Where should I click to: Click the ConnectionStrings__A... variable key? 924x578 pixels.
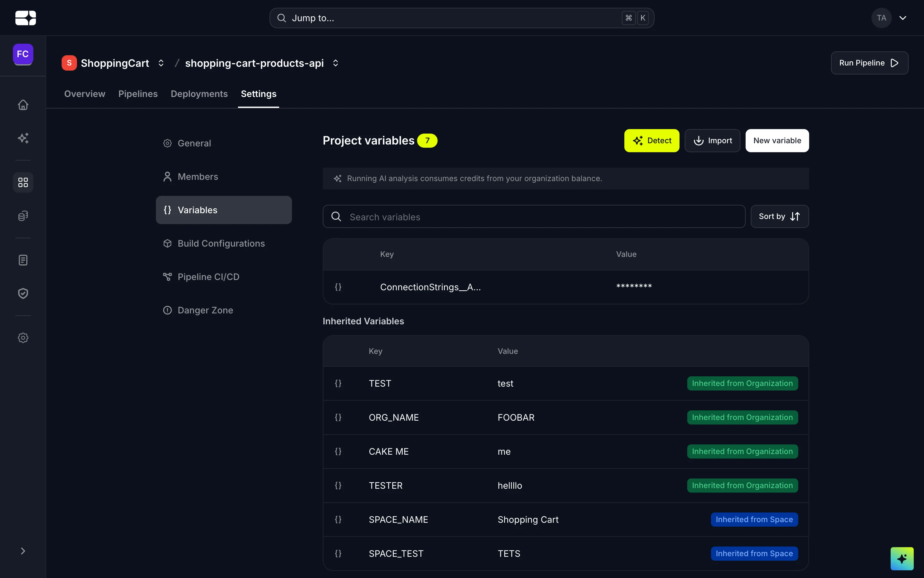[430, 287]
